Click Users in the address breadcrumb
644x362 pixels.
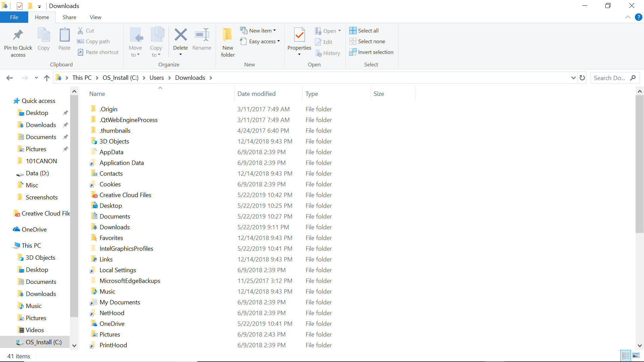coord(157,78)
